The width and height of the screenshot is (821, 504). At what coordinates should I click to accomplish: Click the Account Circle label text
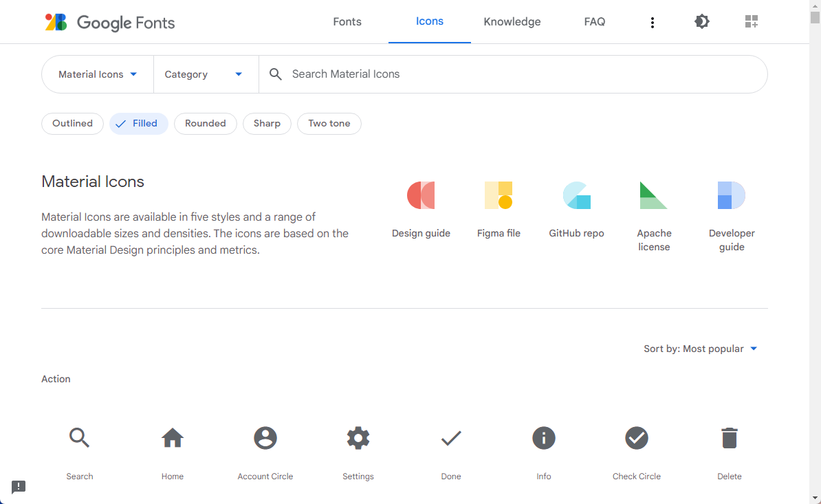pos(265,476)
